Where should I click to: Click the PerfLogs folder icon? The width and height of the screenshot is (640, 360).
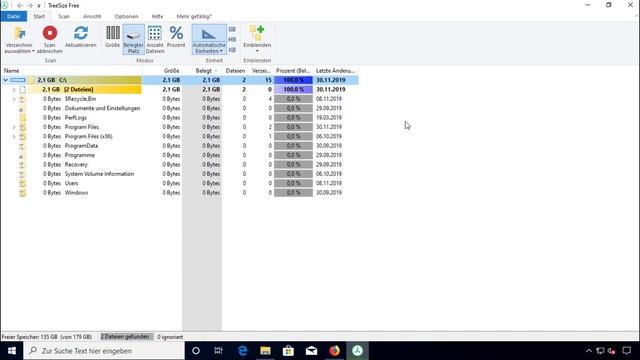[x=22, y=118]
